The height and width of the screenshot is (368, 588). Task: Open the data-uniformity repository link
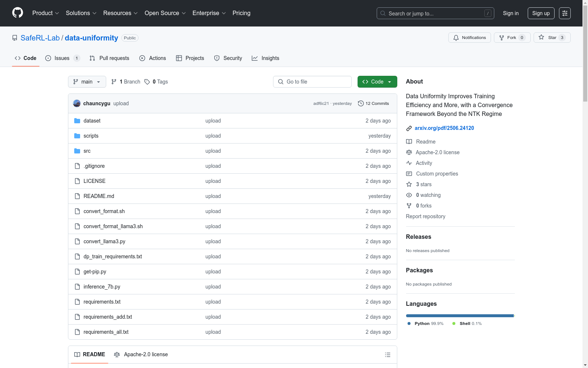[x=92, y=38]
